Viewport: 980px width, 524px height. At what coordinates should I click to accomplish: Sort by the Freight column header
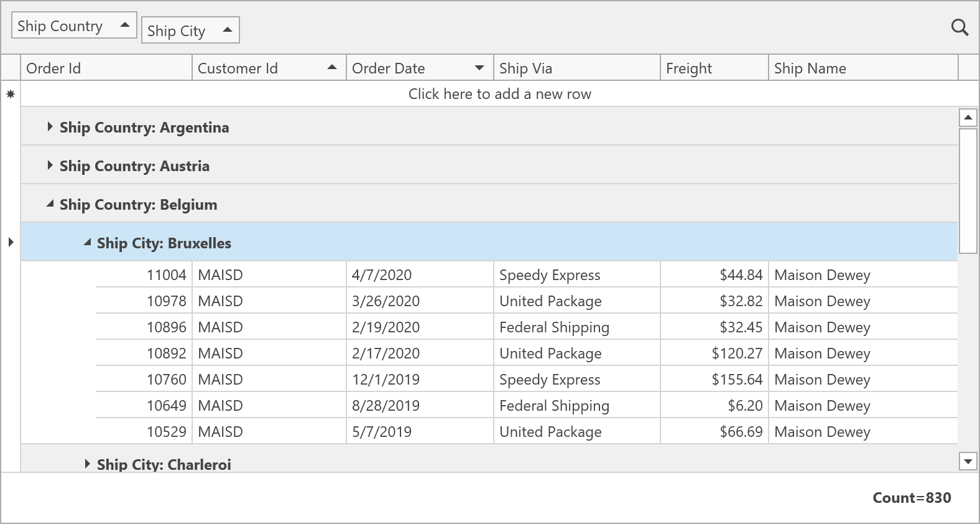pyautogui.click(x=713, y=68)
